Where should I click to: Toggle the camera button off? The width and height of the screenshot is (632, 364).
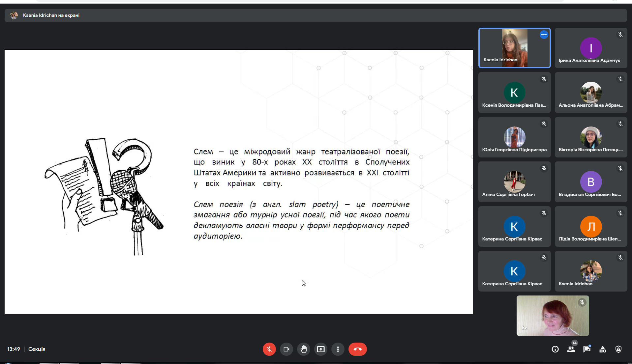[286, 349]
